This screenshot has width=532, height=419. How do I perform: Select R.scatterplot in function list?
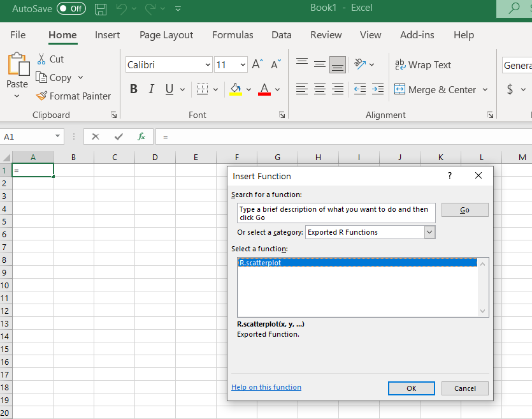357,263
